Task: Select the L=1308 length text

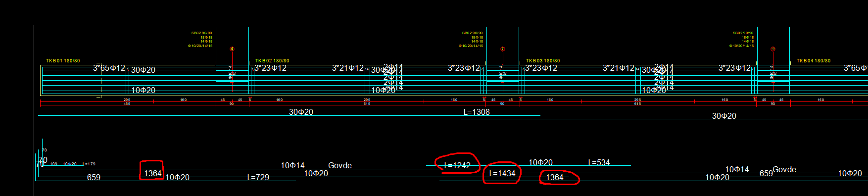Action: tap(477, 112)
